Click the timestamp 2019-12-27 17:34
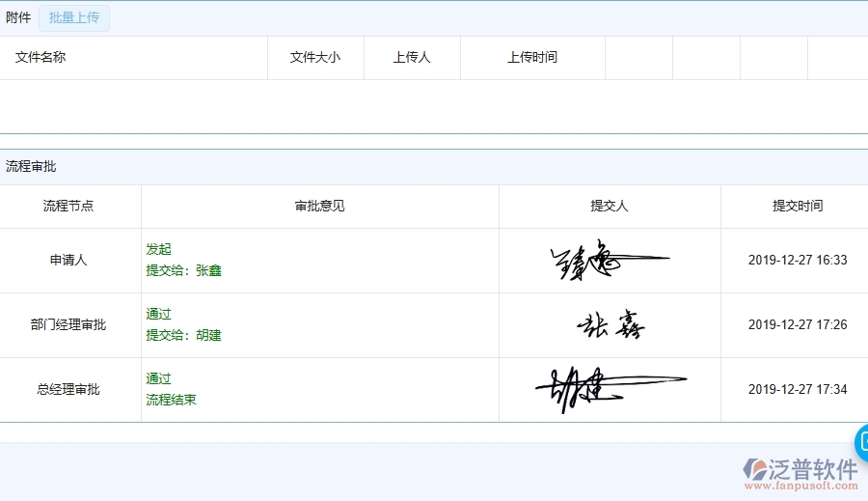The width and height of the screenshot is (868, 501). pos(798,390)
